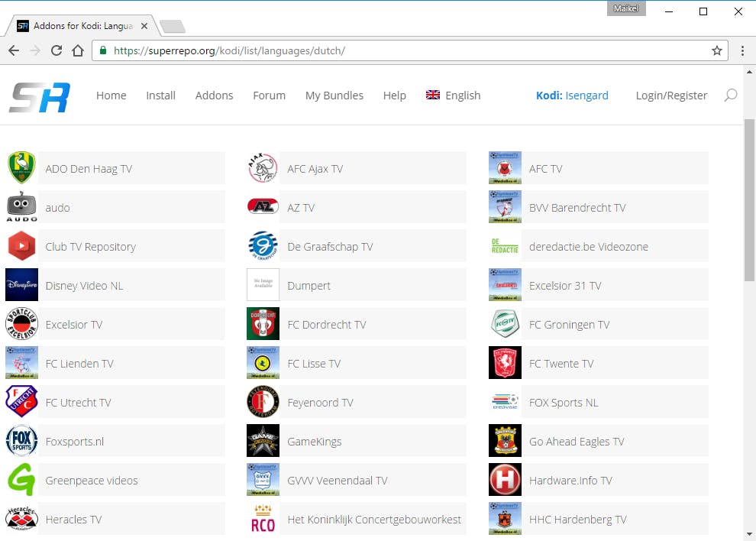Screen dimensions: 756x541
Task: Click the De Graafschap TV logo icon
Action: (x=263, y=245)
